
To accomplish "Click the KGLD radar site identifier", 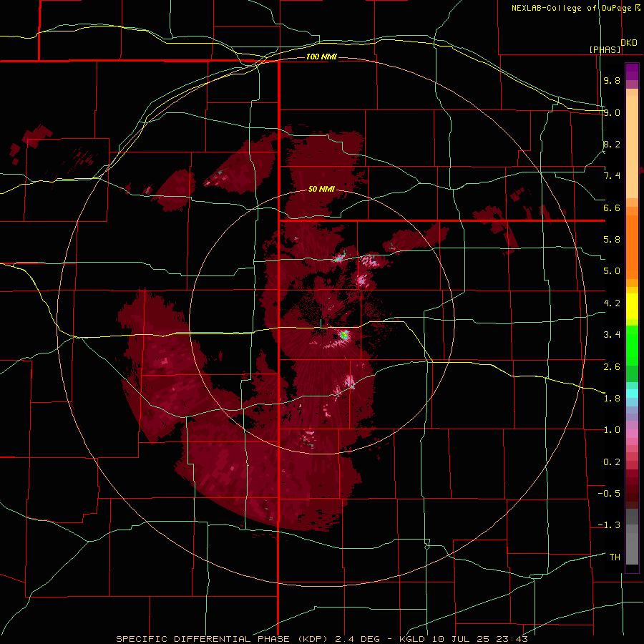I will click(414, 639).
